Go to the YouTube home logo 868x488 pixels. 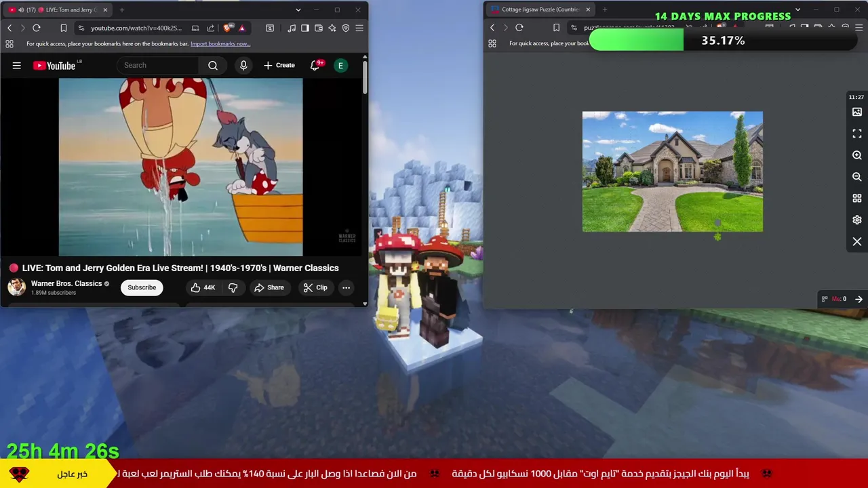[x=54, y=65]
